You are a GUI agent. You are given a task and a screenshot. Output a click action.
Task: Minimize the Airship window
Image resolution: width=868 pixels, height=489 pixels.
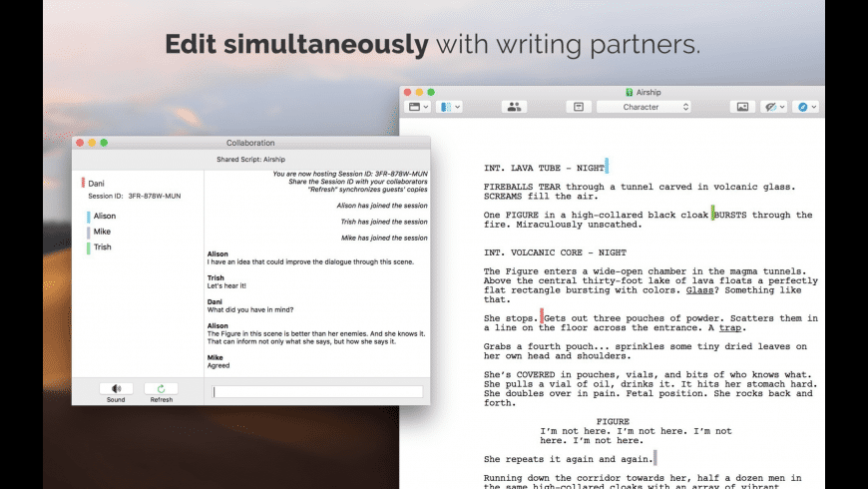coord(419,92)
